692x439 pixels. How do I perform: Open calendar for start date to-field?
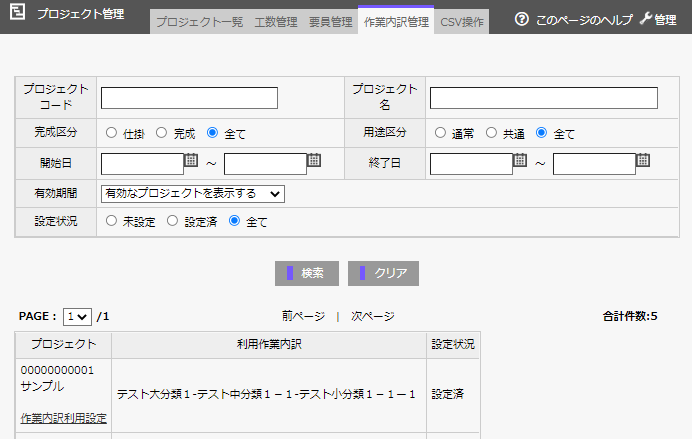coord(314,160)
